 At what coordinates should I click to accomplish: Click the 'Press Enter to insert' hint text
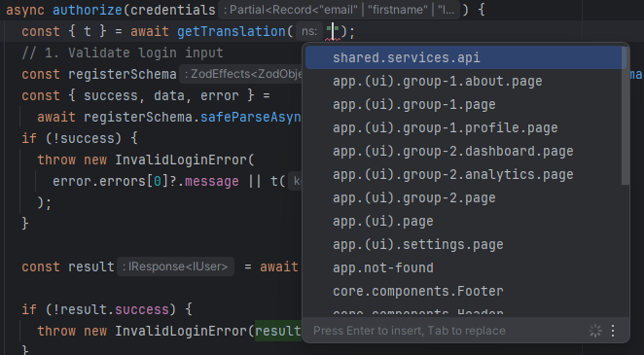410,331
